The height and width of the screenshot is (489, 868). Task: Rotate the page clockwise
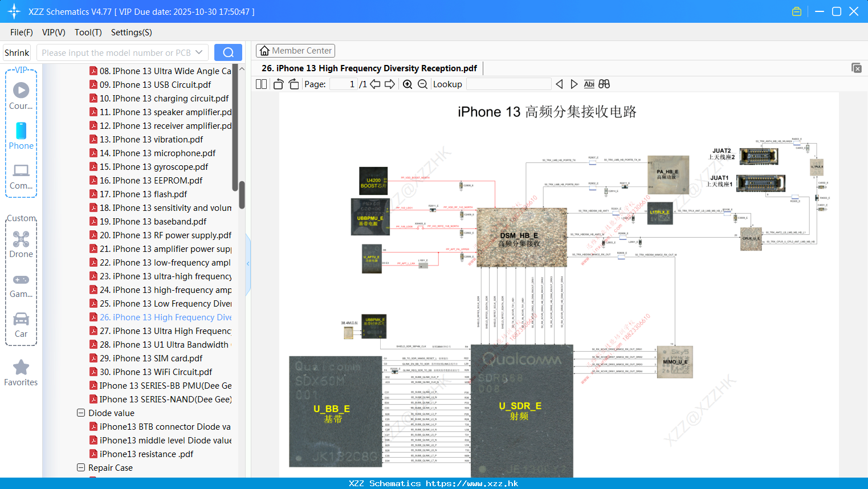coord(294,84)
